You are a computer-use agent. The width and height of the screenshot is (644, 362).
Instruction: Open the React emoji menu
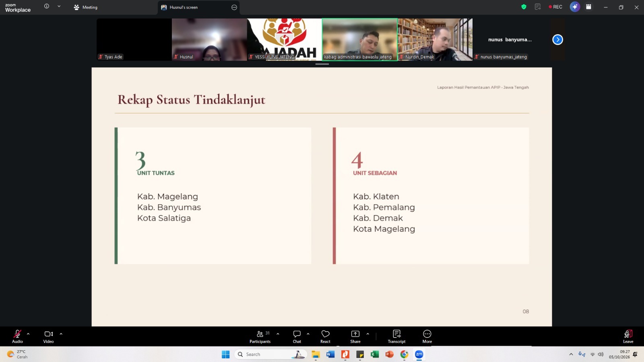coord(325,337)
